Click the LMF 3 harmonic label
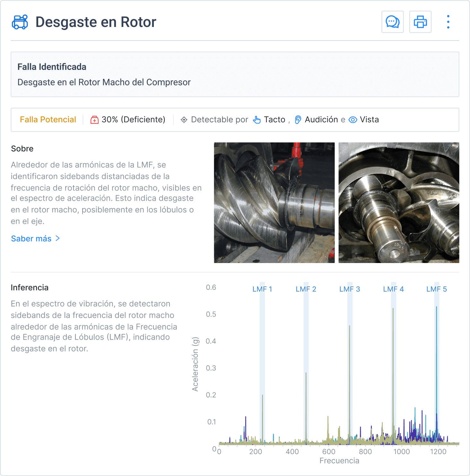This screenshot has width=470, height=476. pyautogui.click(x=350, y=289)
